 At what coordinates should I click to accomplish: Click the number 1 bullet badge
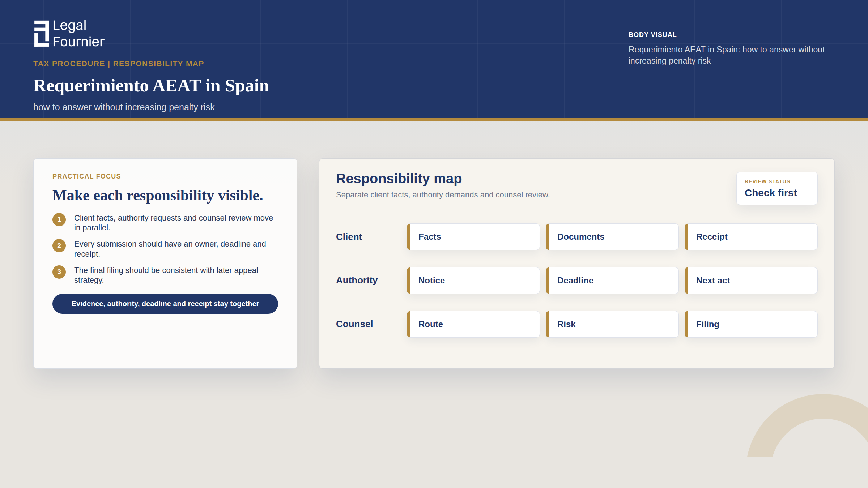(x=59, y=219)
